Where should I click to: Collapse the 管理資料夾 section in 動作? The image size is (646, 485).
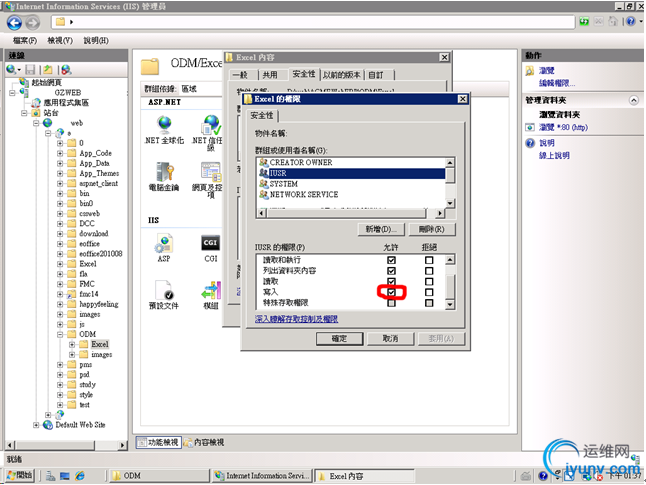coord(634,100)
